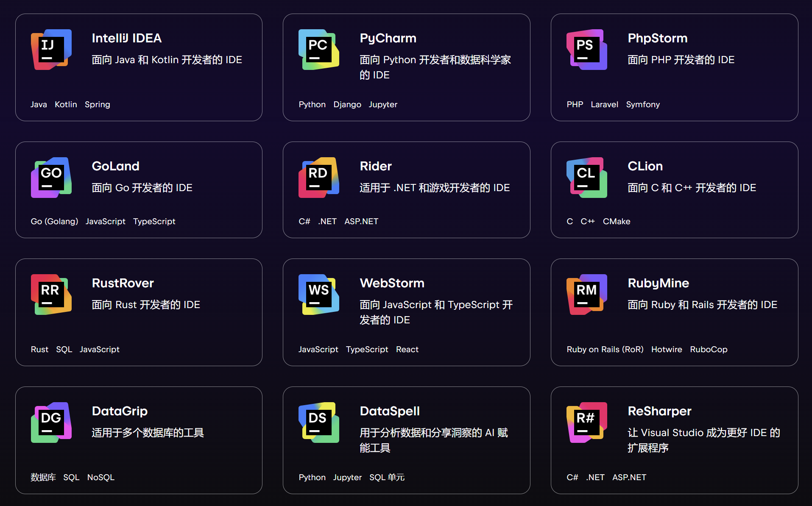Image resolution: width=812 pixels, height=506 pixels.
Task: Click the ASP.NET tag in Rider card
Action: pyautogui.click(x=361, y=221)
